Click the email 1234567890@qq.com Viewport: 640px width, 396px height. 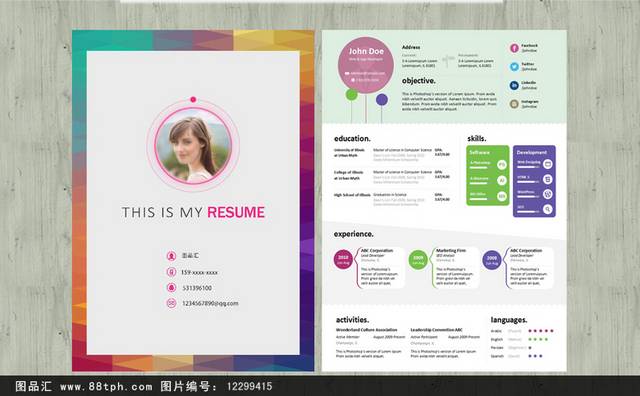(210, 303)
